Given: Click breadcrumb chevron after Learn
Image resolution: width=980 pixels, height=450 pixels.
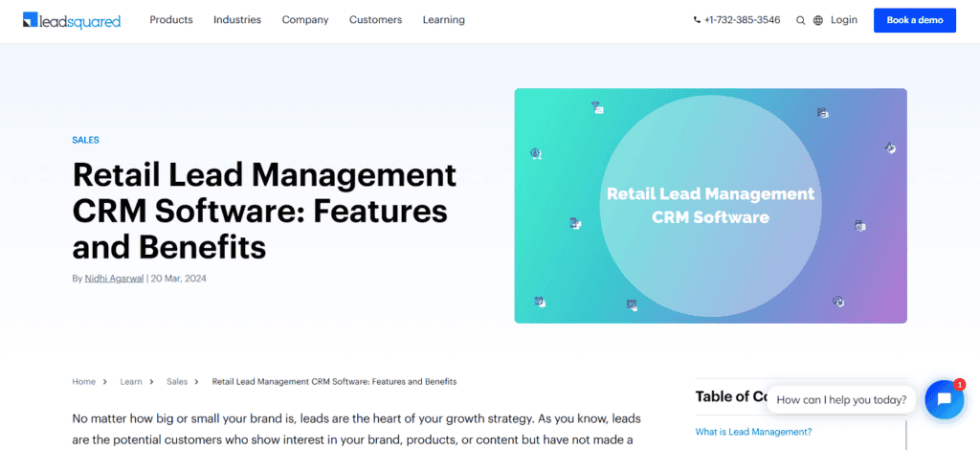Looking at the screenshot, I should point(151,382).
